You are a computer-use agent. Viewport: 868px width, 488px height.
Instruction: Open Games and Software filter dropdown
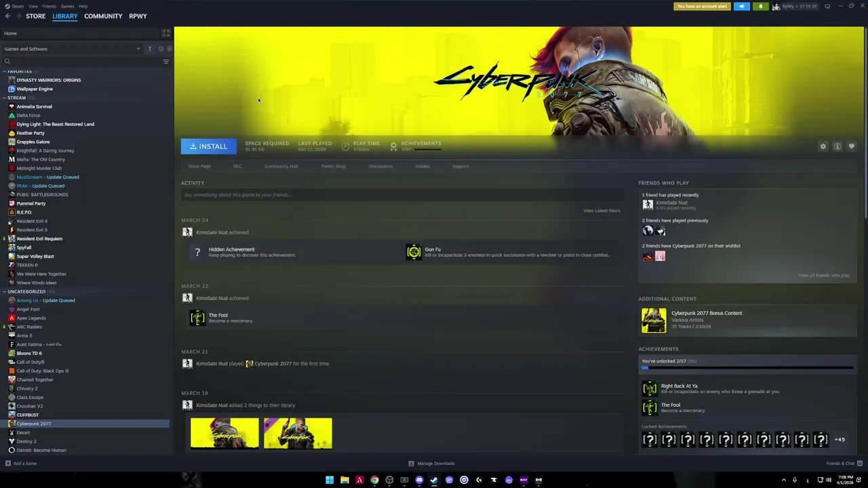[x=72, y=49]
